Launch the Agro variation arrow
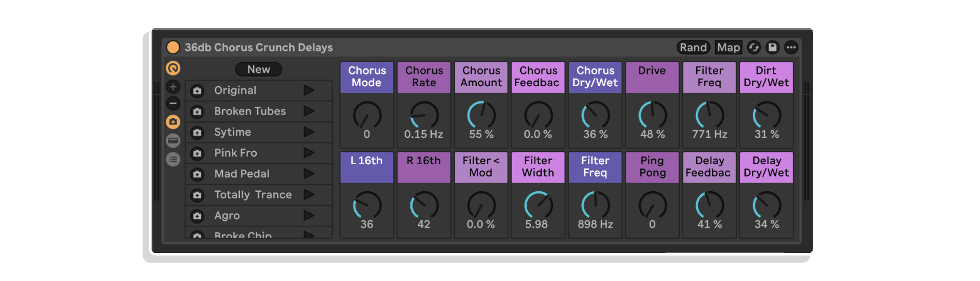 [x=309, y=216]
